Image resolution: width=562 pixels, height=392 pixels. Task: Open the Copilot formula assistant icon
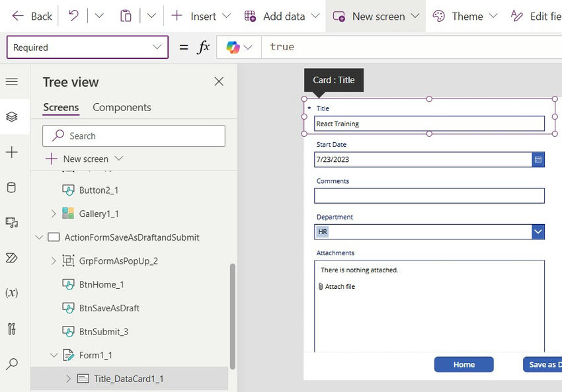pos(233,47)
